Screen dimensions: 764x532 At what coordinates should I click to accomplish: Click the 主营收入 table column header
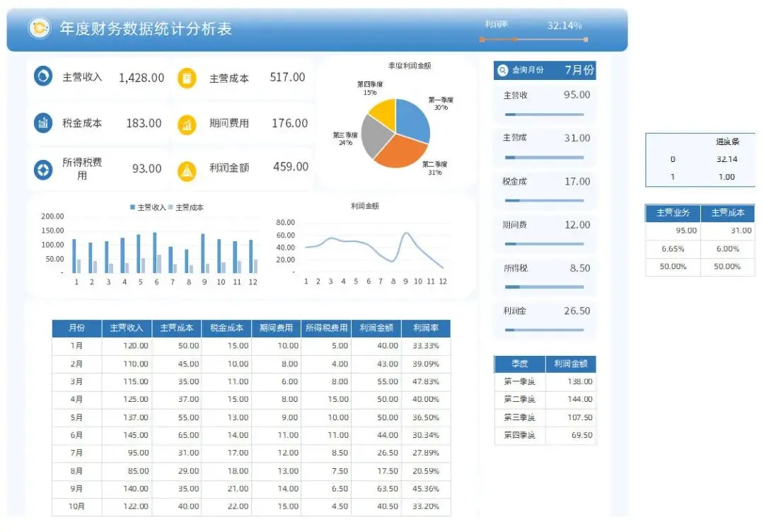point(127,328)
